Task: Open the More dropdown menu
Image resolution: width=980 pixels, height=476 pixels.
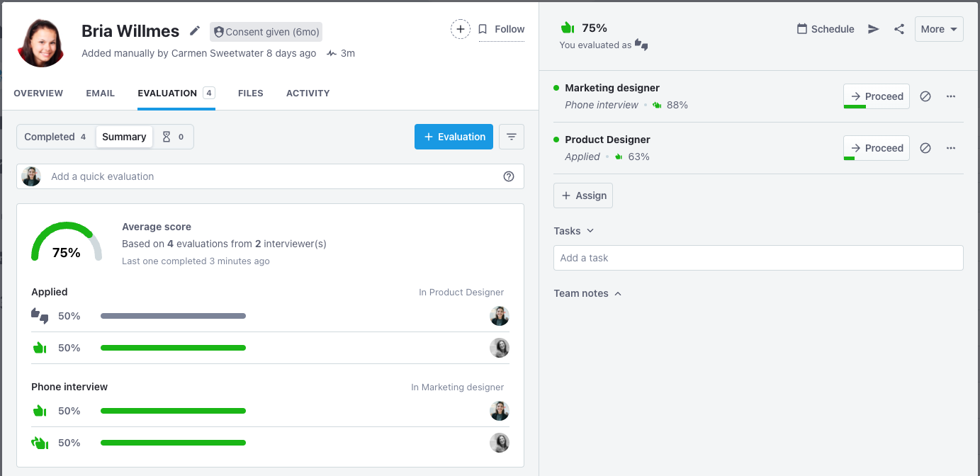Action: click(x=939, y=29)
